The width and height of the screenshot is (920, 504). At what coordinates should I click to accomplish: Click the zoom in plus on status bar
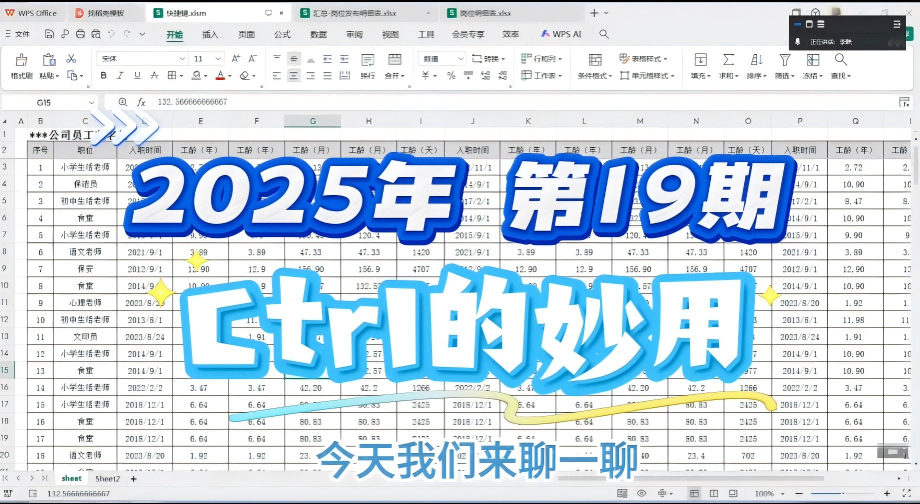tap(887, 493)
